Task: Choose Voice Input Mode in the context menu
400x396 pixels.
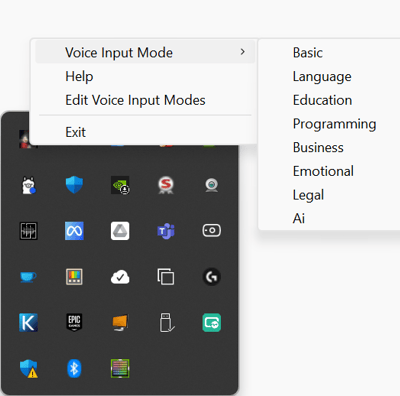Action: pyautogui.click(x=145, y=52)
